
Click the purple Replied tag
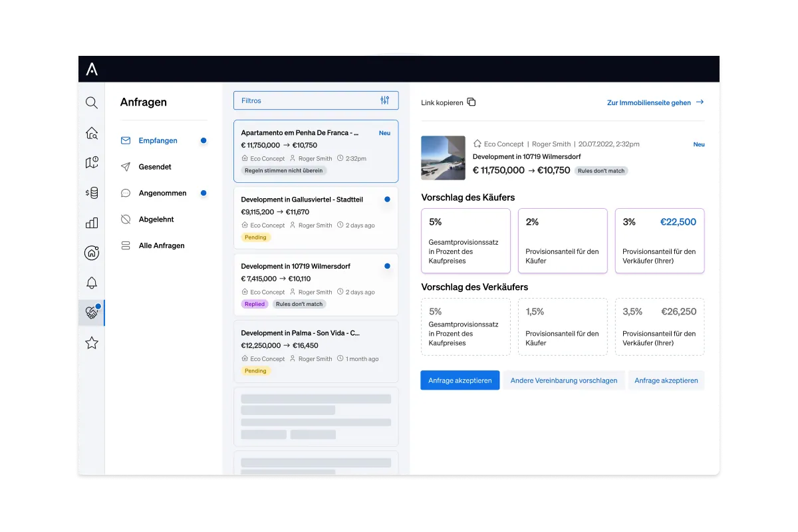(255, 304)
